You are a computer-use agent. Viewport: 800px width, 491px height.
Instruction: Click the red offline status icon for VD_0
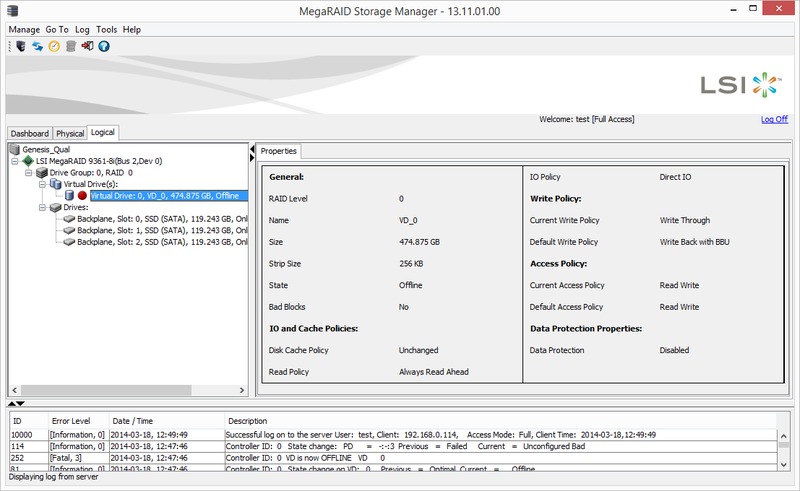pyautogui.click(x=82, y=196)
